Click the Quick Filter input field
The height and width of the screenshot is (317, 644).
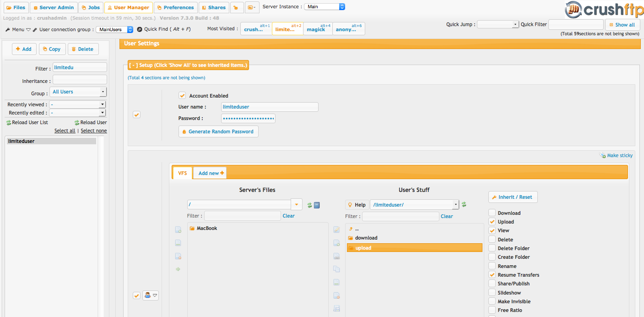576,25
